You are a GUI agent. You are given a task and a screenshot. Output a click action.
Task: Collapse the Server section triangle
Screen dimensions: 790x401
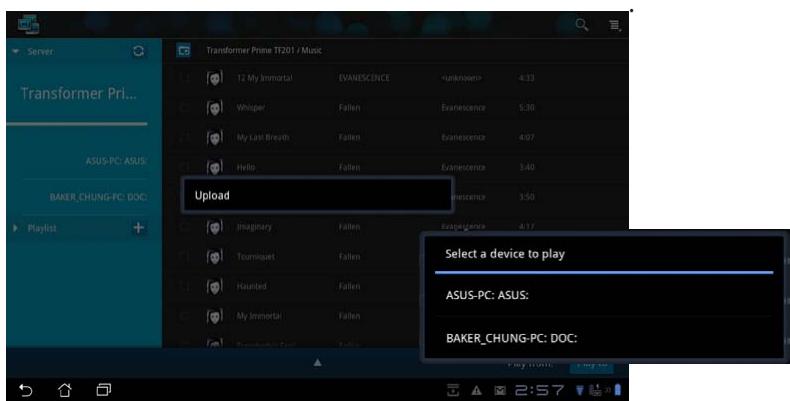click(x=16, y=51)
